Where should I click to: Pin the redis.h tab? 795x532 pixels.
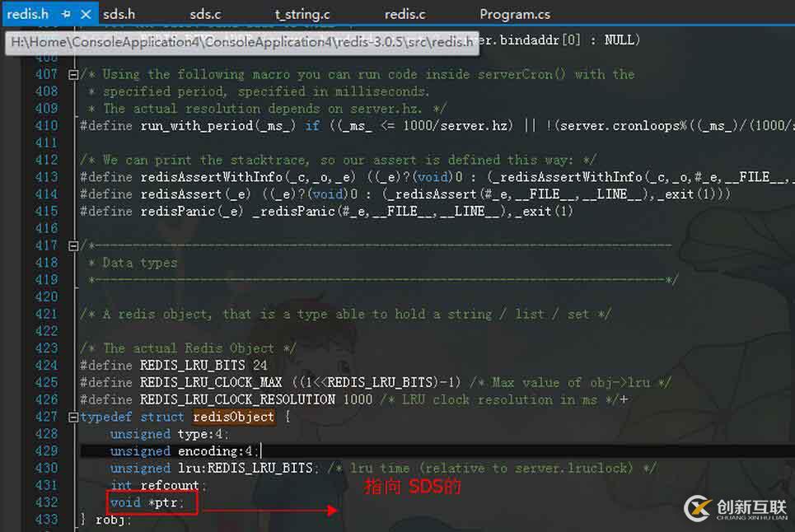coord(66,14)
